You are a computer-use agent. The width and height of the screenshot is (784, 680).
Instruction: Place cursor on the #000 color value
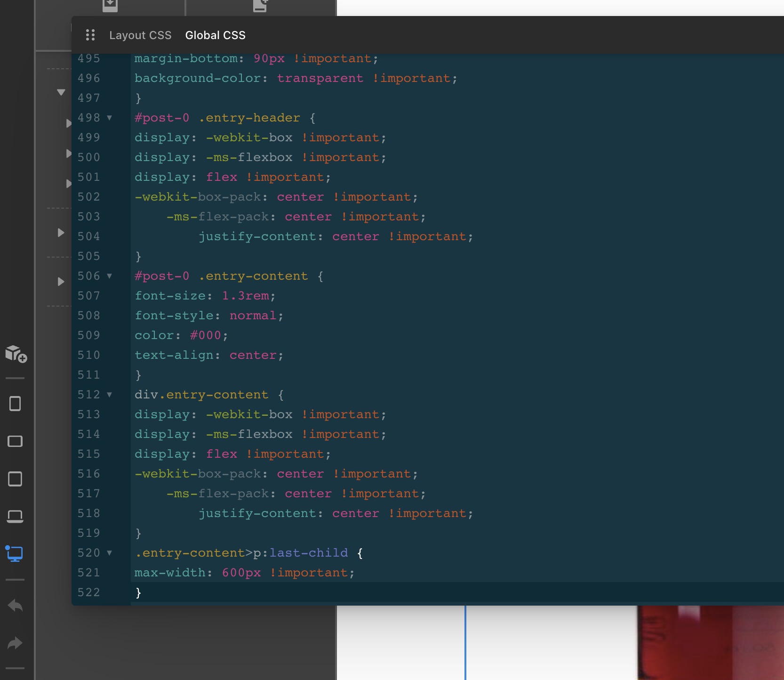click(x=205, y=335)
